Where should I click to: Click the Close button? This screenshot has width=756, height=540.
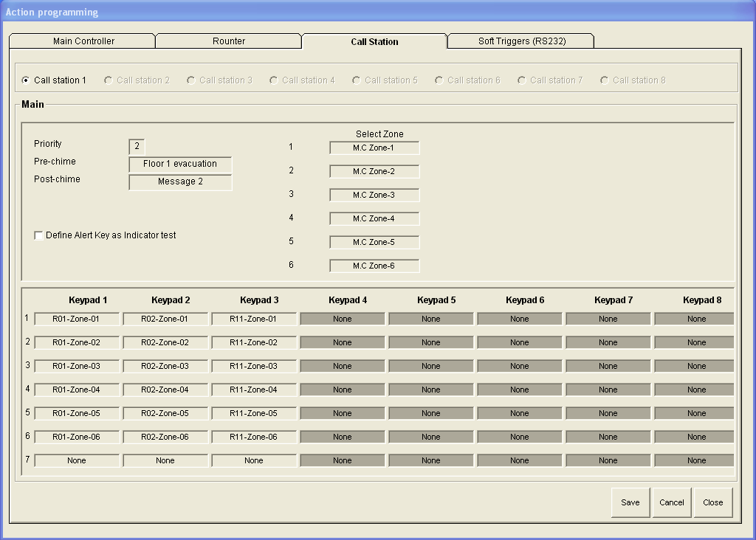(713, 502)
